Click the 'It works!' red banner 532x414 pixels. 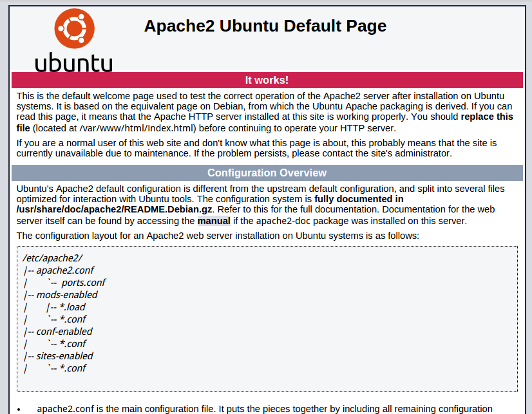click(x=267, y=80)
